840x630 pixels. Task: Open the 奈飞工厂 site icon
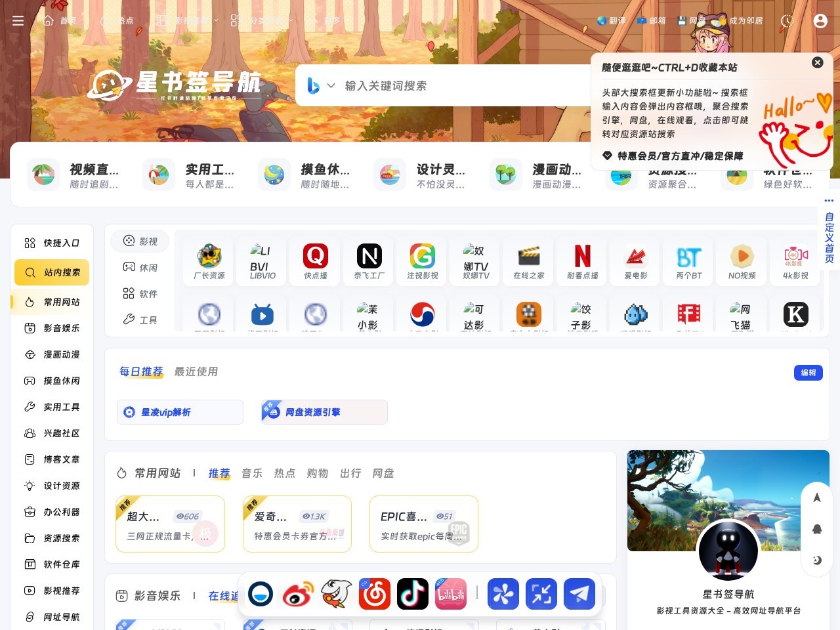369,261
